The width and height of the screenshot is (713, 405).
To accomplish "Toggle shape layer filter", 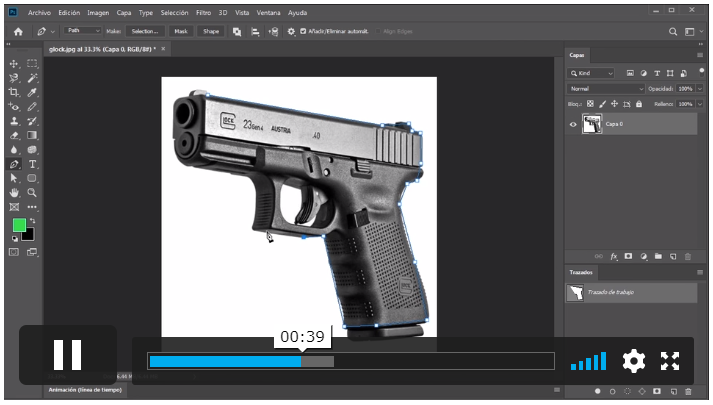I will coord(670,73).
